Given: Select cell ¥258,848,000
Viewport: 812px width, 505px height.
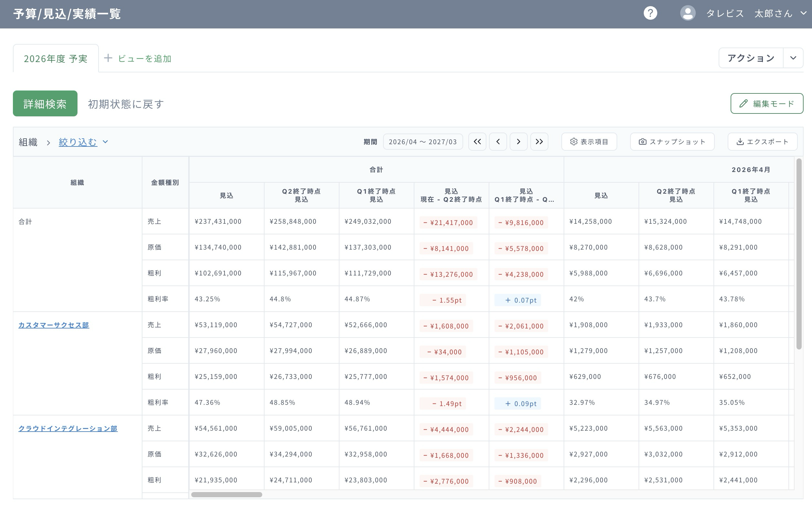Looking at the screenshot, I should [x=301, y=221].
